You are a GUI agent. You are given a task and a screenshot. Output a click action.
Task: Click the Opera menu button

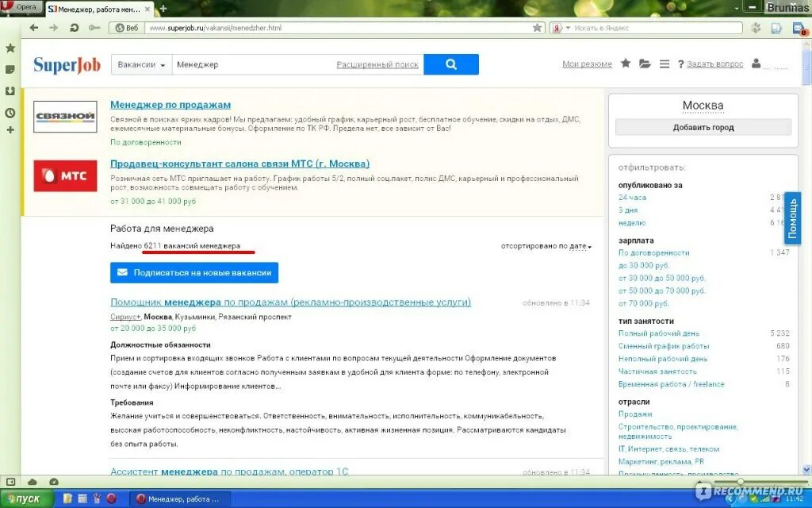tap(21, 7)
